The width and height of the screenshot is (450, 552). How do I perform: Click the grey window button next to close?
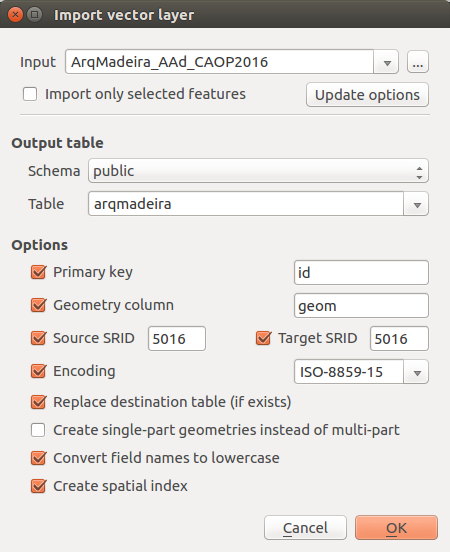35,15
